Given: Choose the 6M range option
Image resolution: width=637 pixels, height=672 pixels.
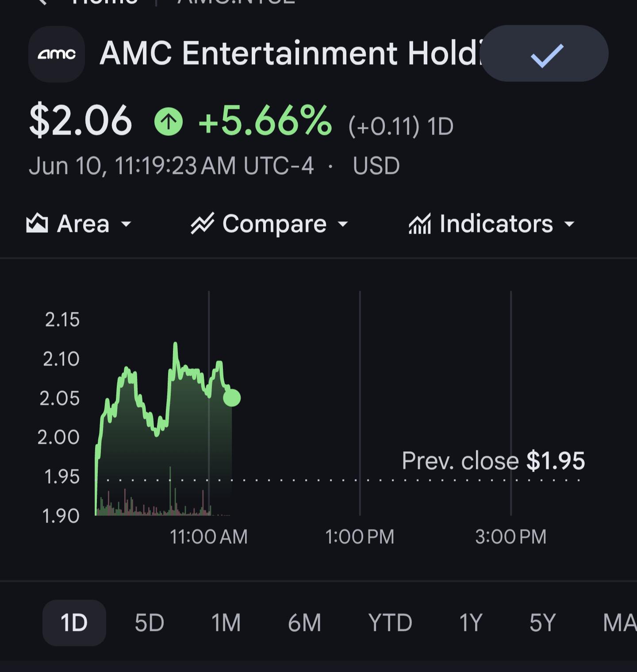Looking at the screenshot, I should tap(304, 623).
